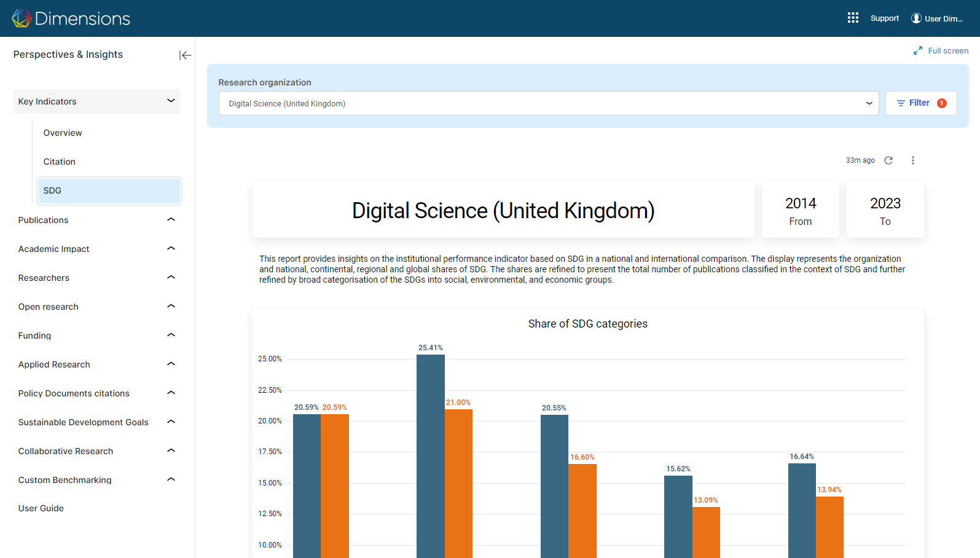Expand the Funding section

(x=96, y=336)
